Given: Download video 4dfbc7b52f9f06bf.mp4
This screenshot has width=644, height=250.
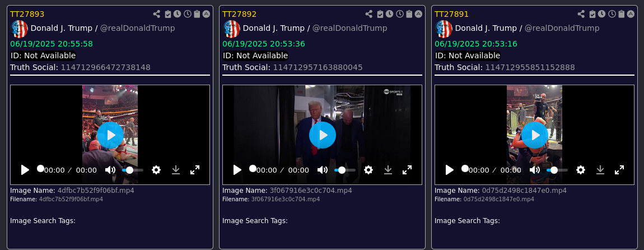Looking at the screenshot, I should pyautogui.click(x=176, y=170).
